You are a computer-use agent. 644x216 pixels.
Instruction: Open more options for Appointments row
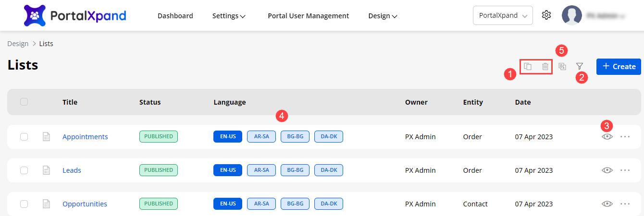[625, 137]
